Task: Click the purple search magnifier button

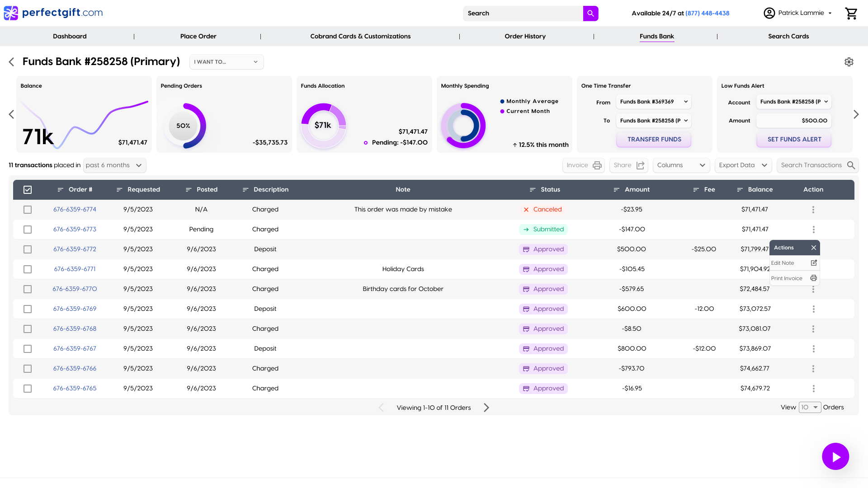Action: (590, 14)
